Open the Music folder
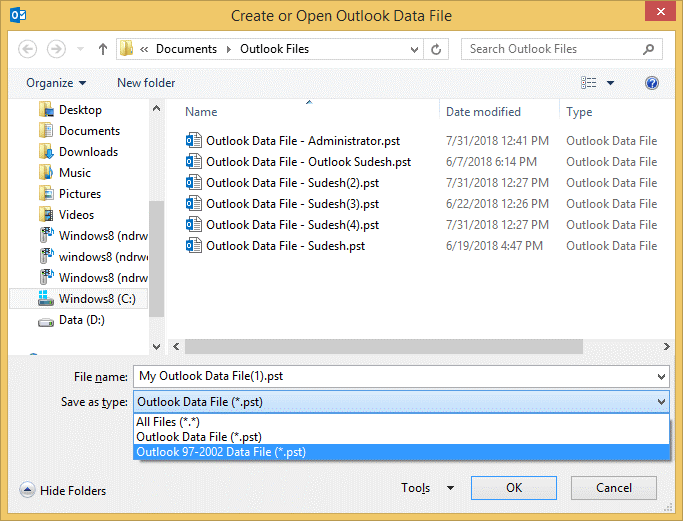683x521 pixels. point(75,173)
